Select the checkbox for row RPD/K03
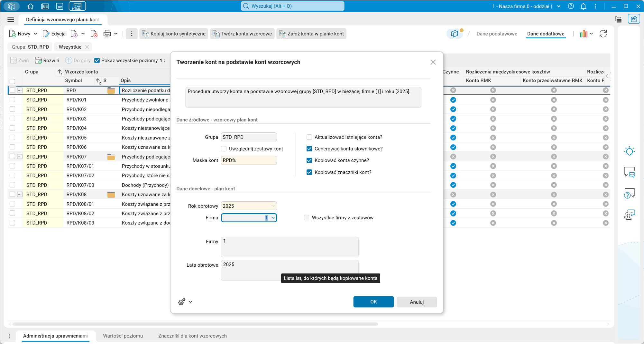Viewport: 644px width, 344px height. tap(13, 119)
